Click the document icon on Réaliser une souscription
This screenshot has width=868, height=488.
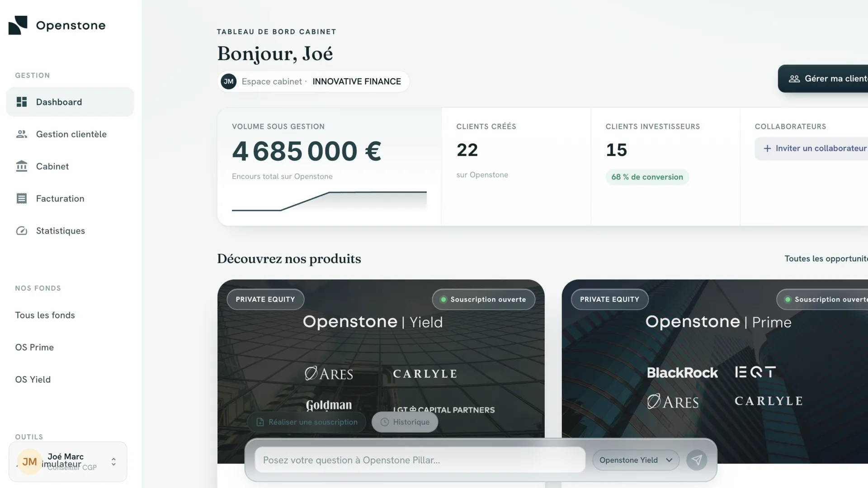click(x=260, y=422)
